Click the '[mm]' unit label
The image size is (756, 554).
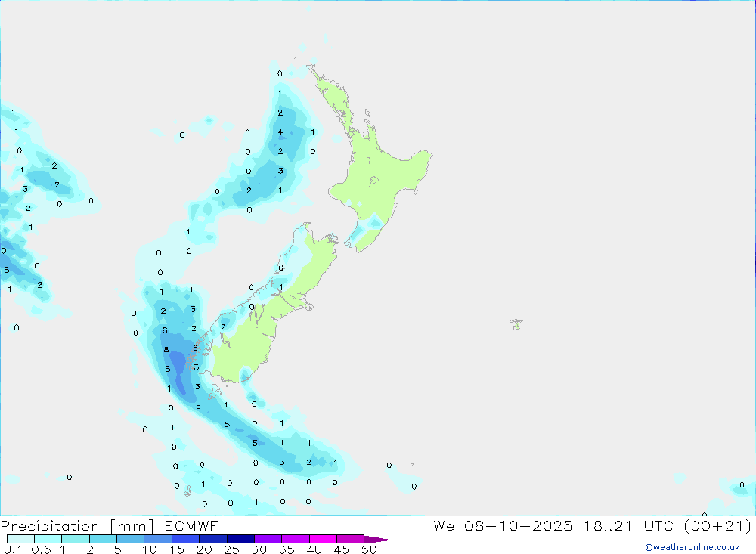tap(132, 526)
